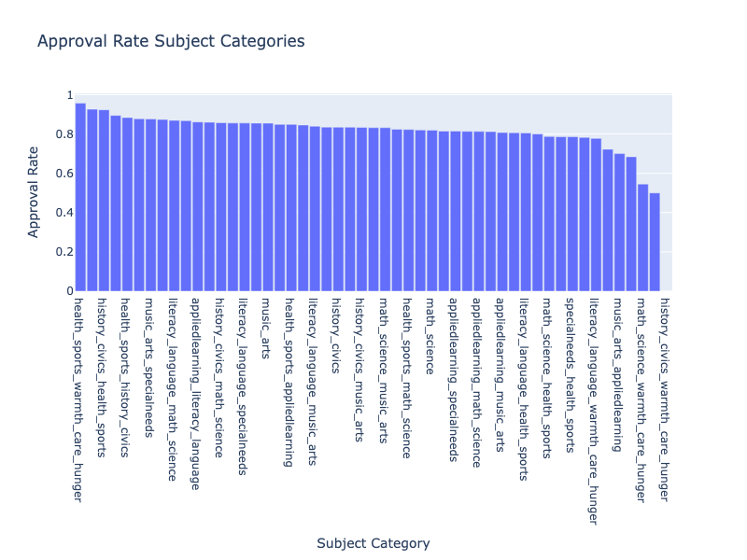Screen dimensions: 747x560
Task: Click the chart title 'Approval Rate Subject Categories'
Action: [170, 41]
